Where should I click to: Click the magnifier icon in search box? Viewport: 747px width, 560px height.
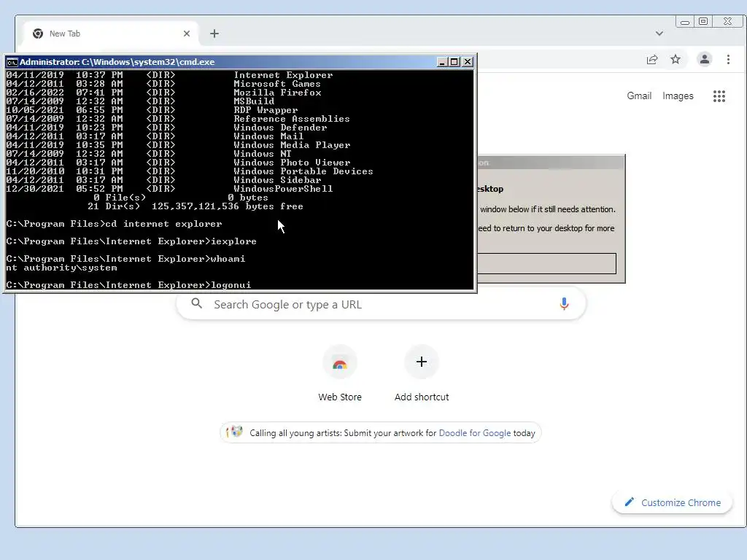click(x=197, y=303)
